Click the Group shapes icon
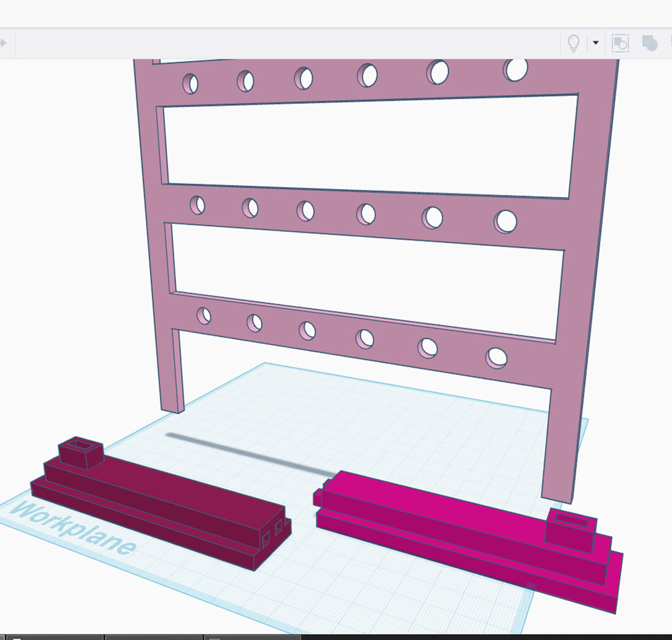 620,43
